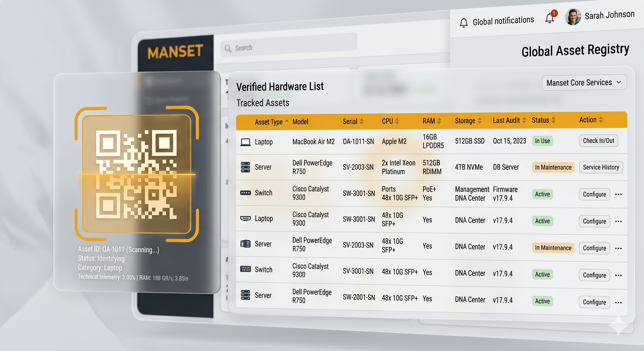Click the 512GB SSD storage cell

point(470,141)
